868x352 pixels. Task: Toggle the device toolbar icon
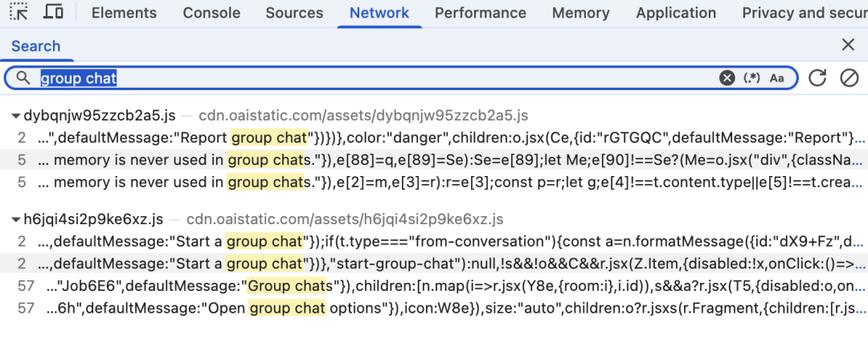coord(54,12)
